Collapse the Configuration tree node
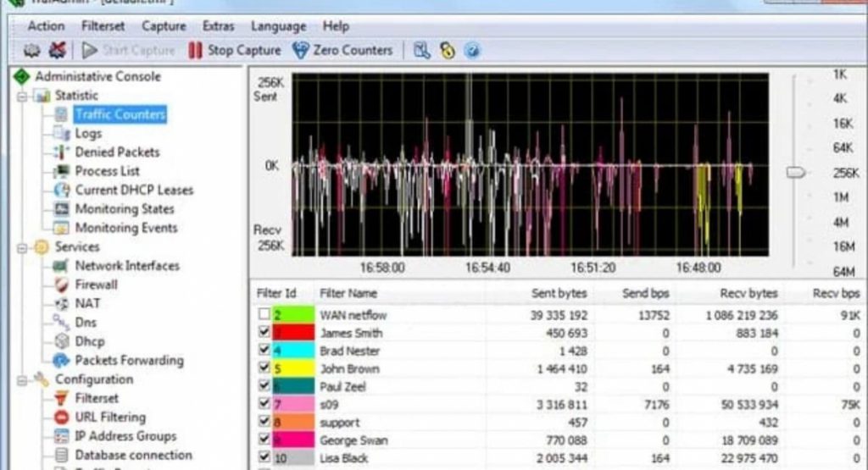The height and width of the screenshot is (470, 868). pyautogui.click(x=23, y=379)
